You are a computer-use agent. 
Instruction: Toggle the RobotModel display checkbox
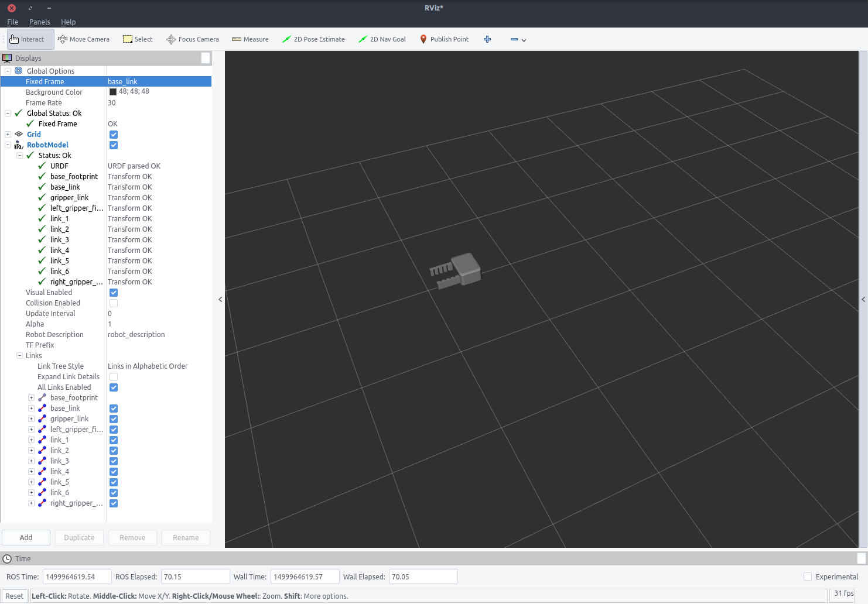tap(114, 145)
